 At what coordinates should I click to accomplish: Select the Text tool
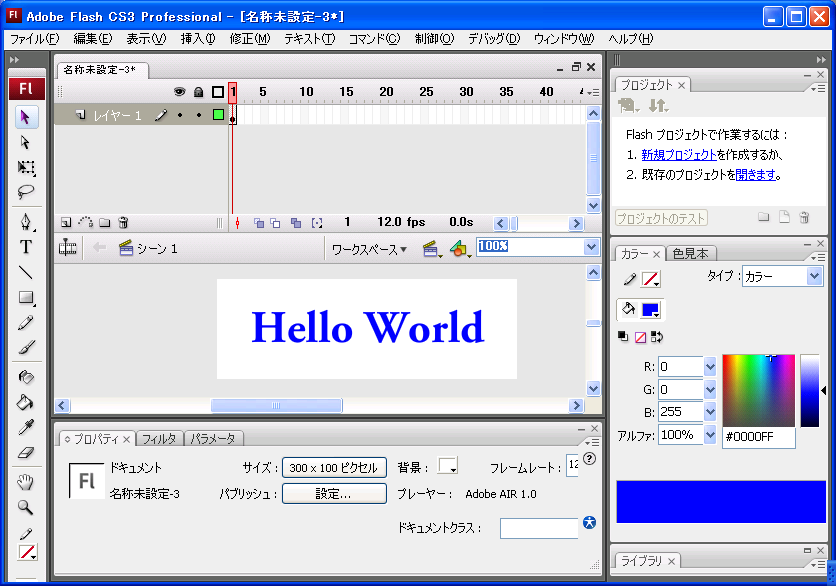coord(26,247)
